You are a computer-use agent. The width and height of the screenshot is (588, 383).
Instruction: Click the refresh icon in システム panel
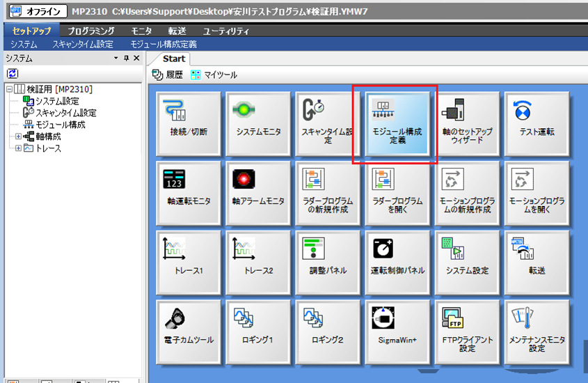tap(13, 73)
